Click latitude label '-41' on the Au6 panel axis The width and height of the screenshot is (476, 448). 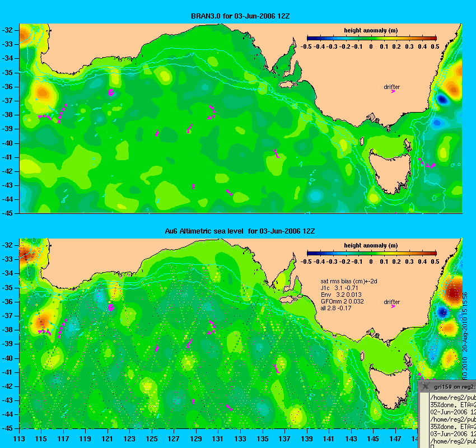[7, 372]
